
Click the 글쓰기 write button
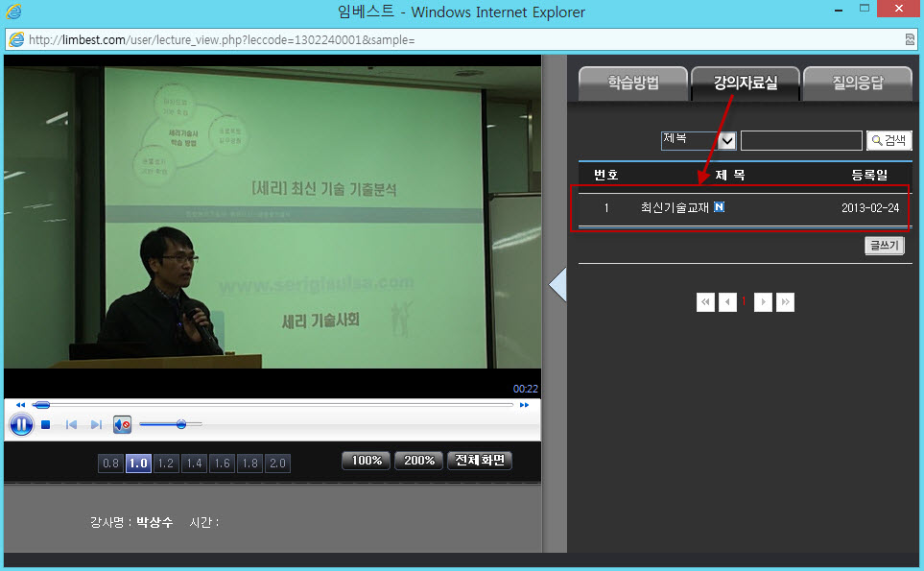point(885,245)
